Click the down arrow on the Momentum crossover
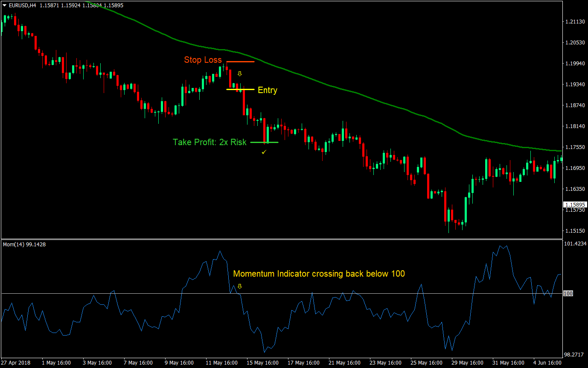 240,287
